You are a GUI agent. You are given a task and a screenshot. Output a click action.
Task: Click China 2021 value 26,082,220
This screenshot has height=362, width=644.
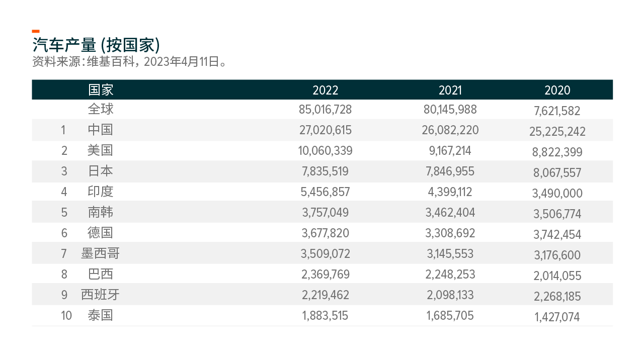450,130
